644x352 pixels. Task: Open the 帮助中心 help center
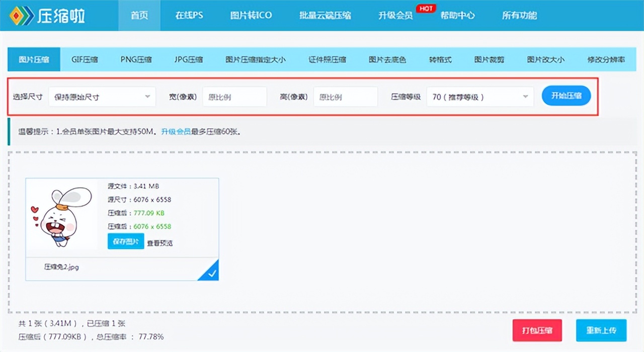[x=458, y=16]
